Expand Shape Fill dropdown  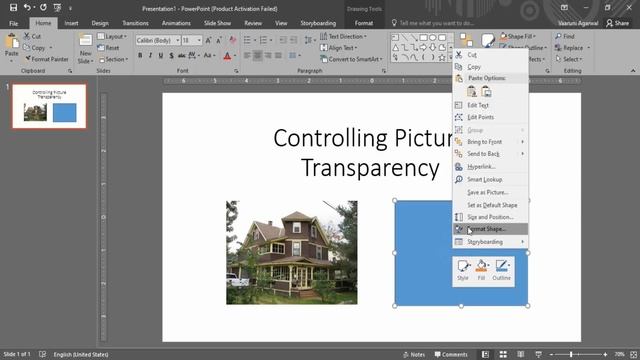(x=518, y=36)
